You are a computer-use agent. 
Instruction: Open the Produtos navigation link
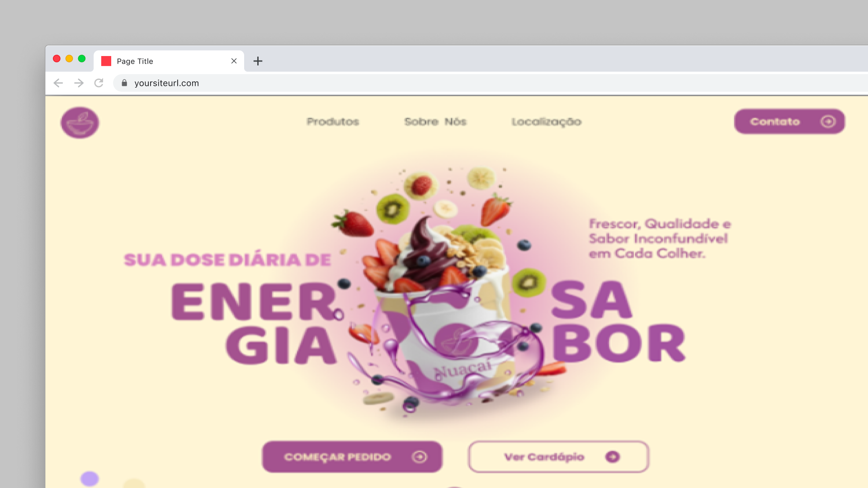333,122
